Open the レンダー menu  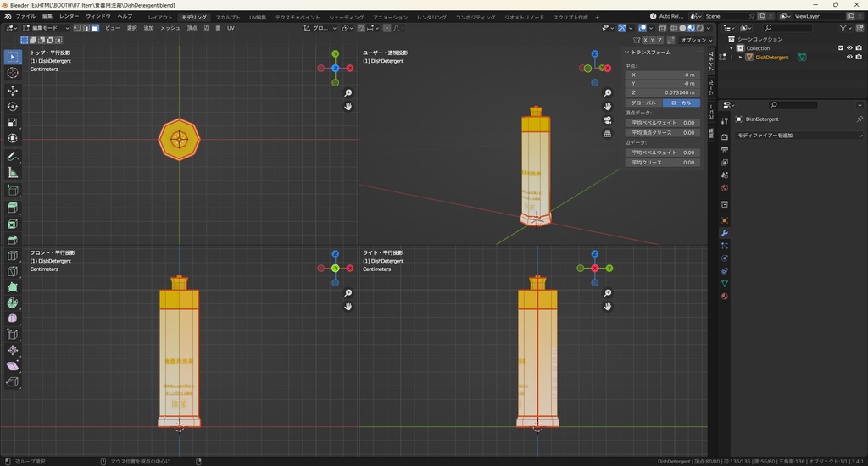point(69,16)
